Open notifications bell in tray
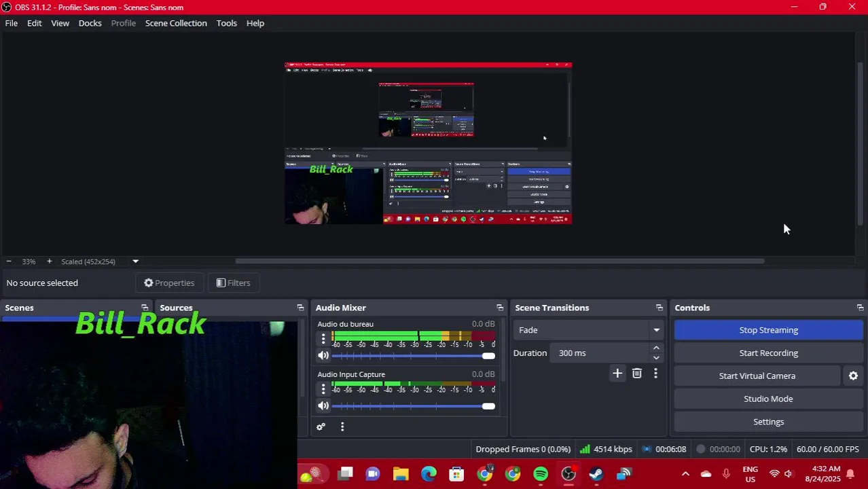 click(850, 474)
